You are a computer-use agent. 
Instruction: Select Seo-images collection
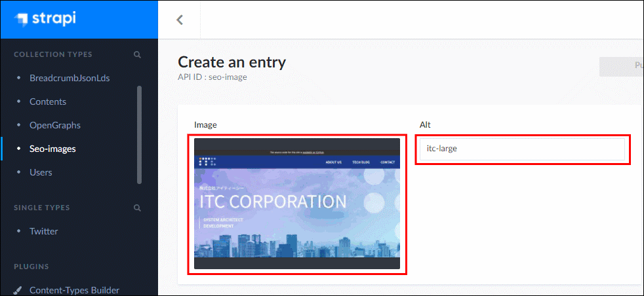point(52,149)
